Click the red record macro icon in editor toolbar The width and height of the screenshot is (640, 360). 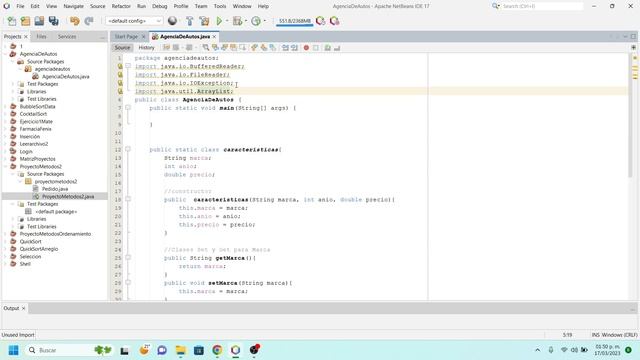pos(306,48)
